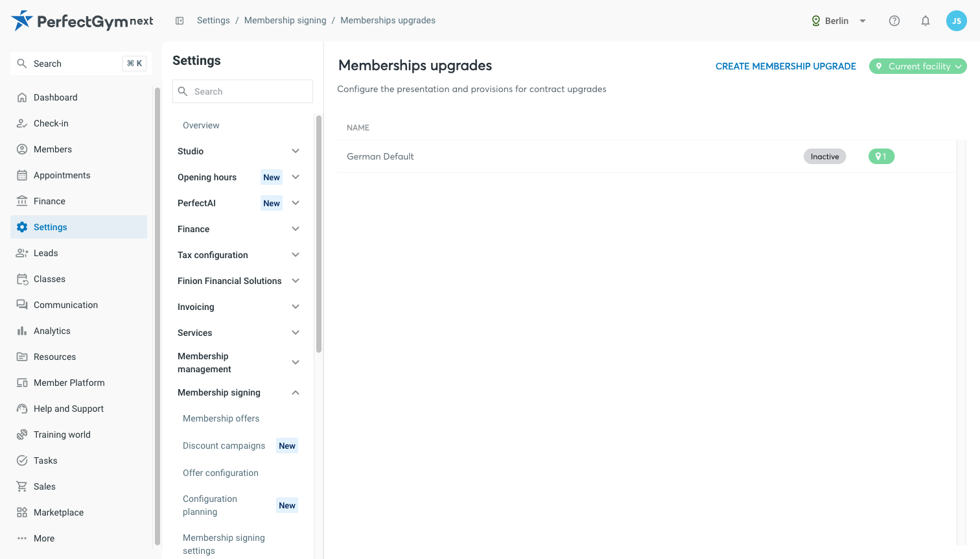Click the Finance bank icon
Screen dimensions: 980x559
click(22, 201)
